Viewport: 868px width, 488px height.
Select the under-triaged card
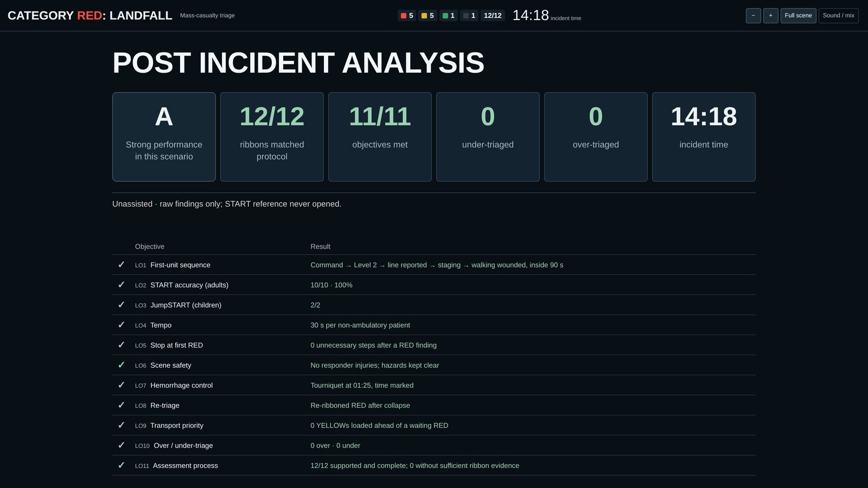[488, 137]
